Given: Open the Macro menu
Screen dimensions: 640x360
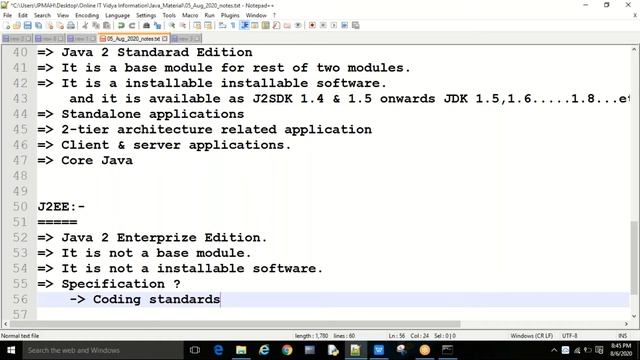Looking at the screenshot, I should click(x=190, y=15).
